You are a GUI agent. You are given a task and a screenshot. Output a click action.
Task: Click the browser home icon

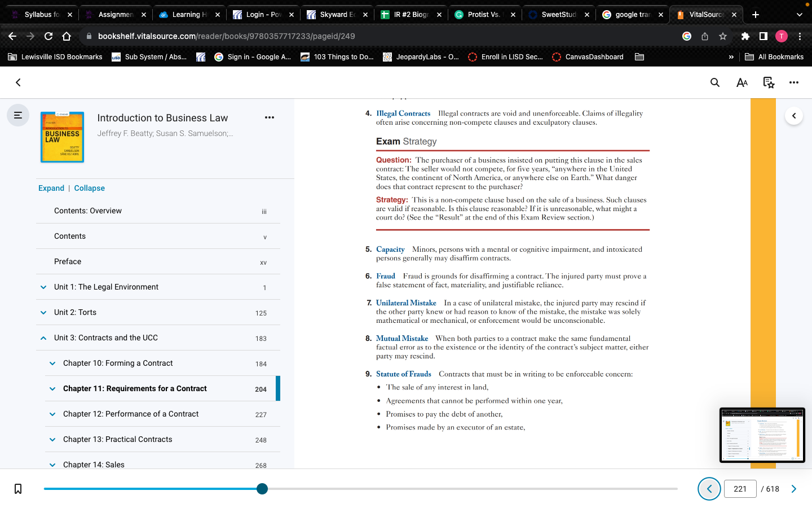tap(67, 36)
